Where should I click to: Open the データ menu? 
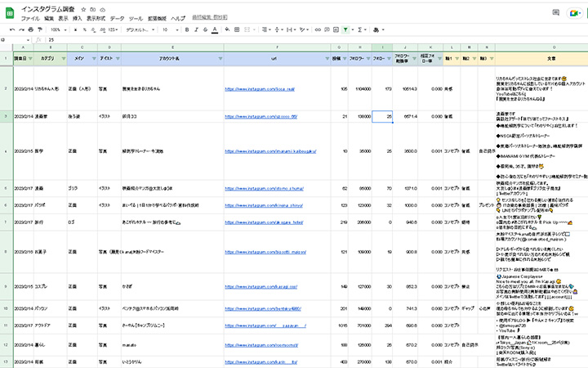click(x=118, y=17)
